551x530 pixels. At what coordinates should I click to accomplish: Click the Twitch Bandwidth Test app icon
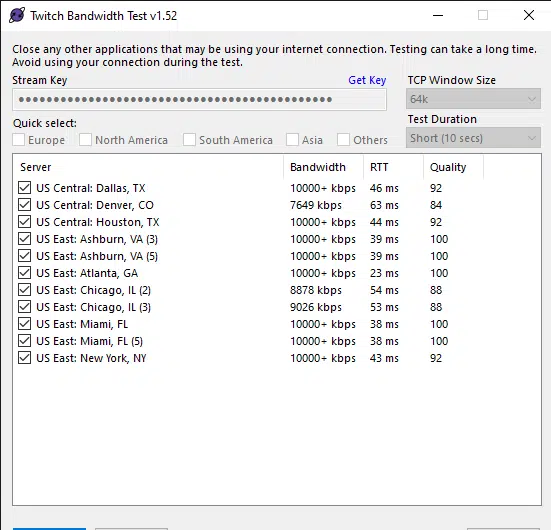click(x=17, y=15)
